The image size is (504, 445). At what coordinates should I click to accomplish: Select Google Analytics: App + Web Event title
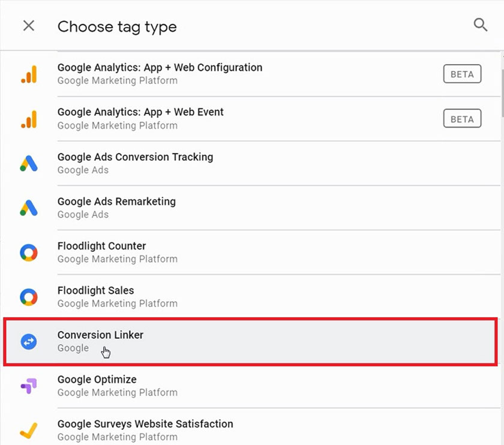140,112
